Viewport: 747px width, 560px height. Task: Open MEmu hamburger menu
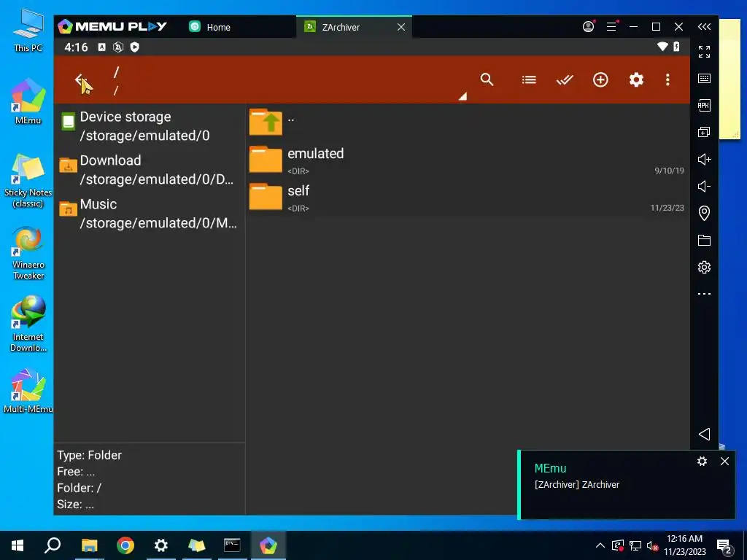611,27
